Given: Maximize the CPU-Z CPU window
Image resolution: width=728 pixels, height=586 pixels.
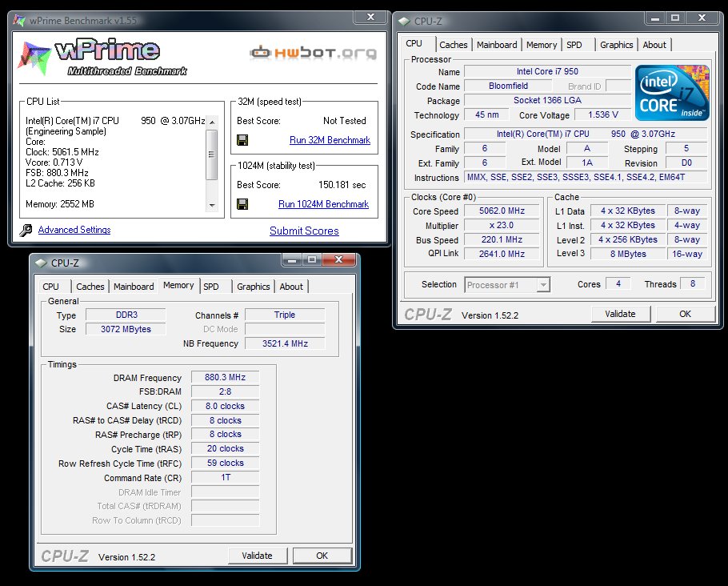Looking at the screenshot, I should click(x=675, y=18).
